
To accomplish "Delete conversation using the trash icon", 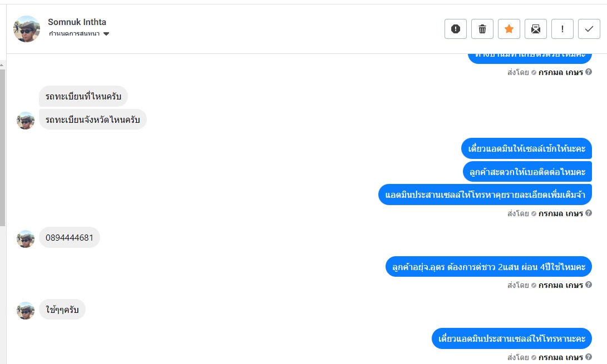I will pyautogui.click(x=482, y=29).
